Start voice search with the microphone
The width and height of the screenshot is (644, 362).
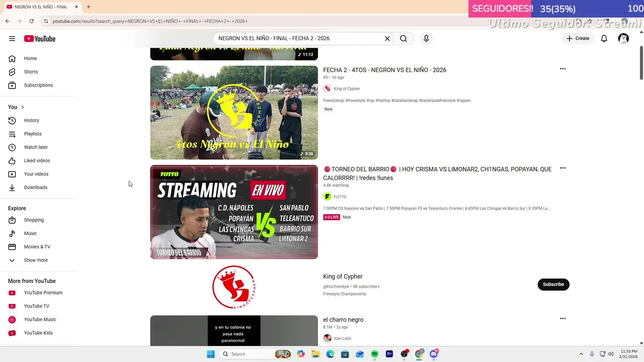426,39
